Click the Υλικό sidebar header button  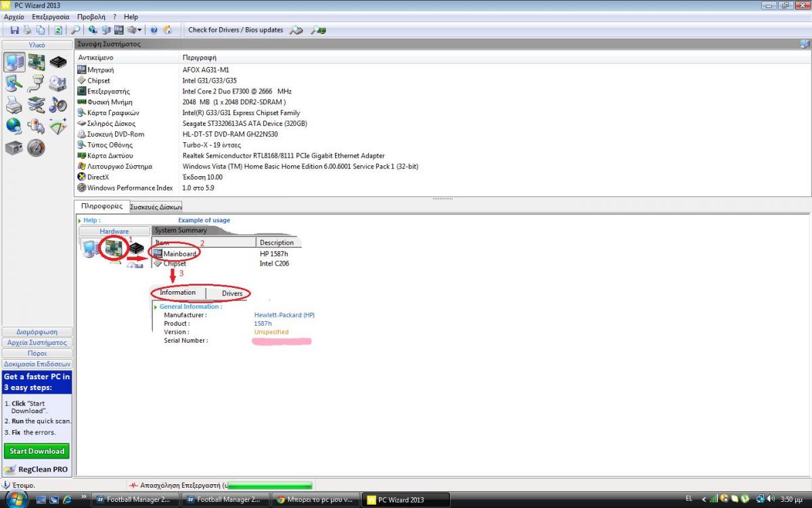tap(37, 45)
